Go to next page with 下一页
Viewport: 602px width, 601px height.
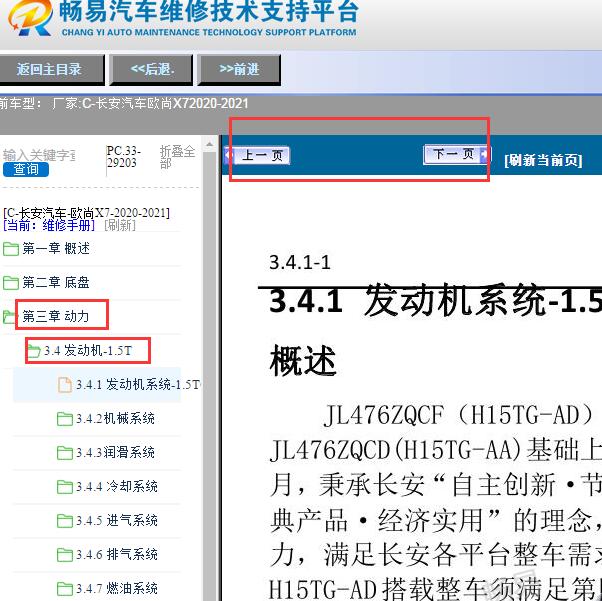[x=456, y=154]
